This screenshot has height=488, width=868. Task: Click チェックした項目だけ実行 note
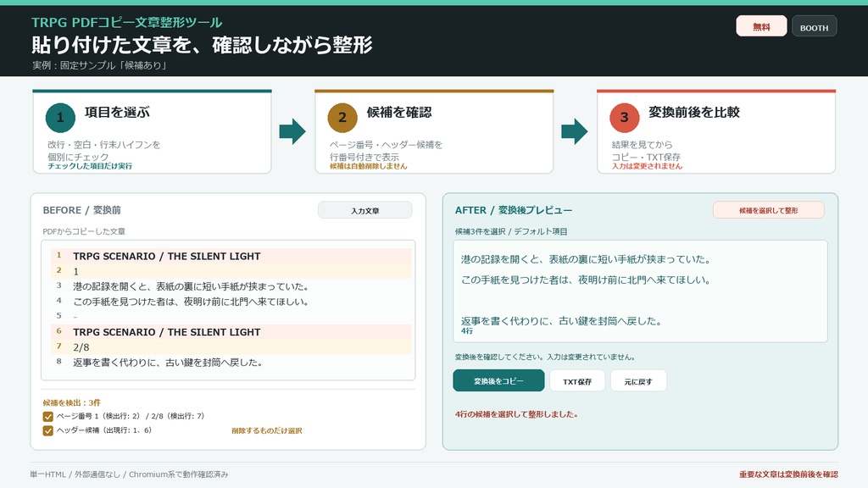pyautogui.click(x=90, y=166)
